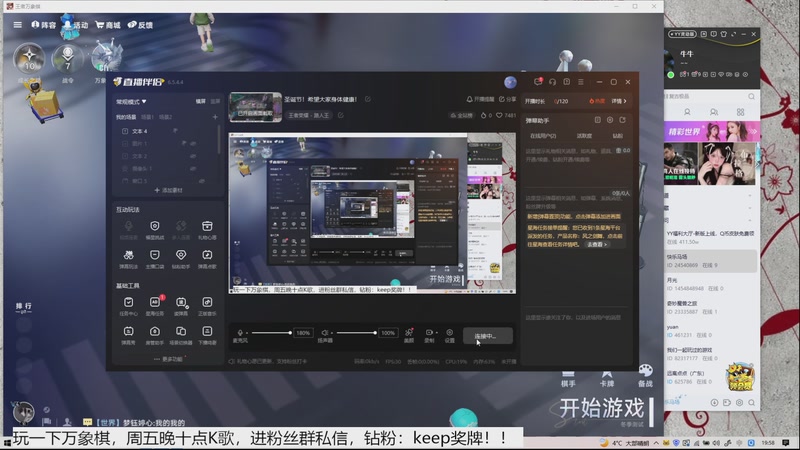Open search icon in YY window
This screenshot has height=450, width=800.
[x=751, y=96]
